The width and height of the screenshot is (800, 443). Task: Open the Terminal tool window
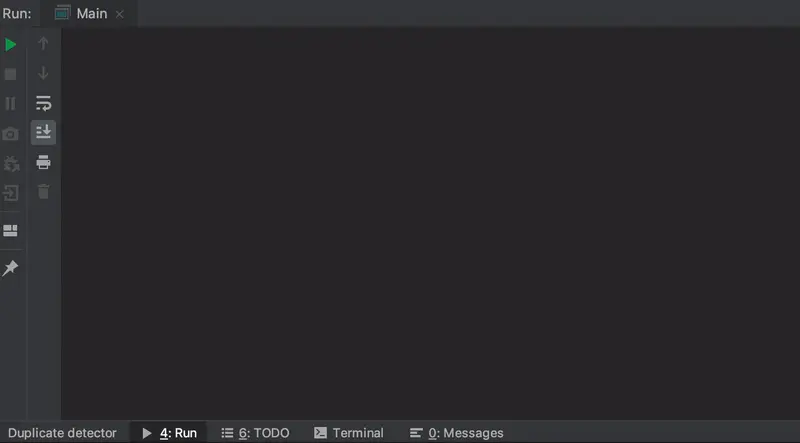point(349,433)
